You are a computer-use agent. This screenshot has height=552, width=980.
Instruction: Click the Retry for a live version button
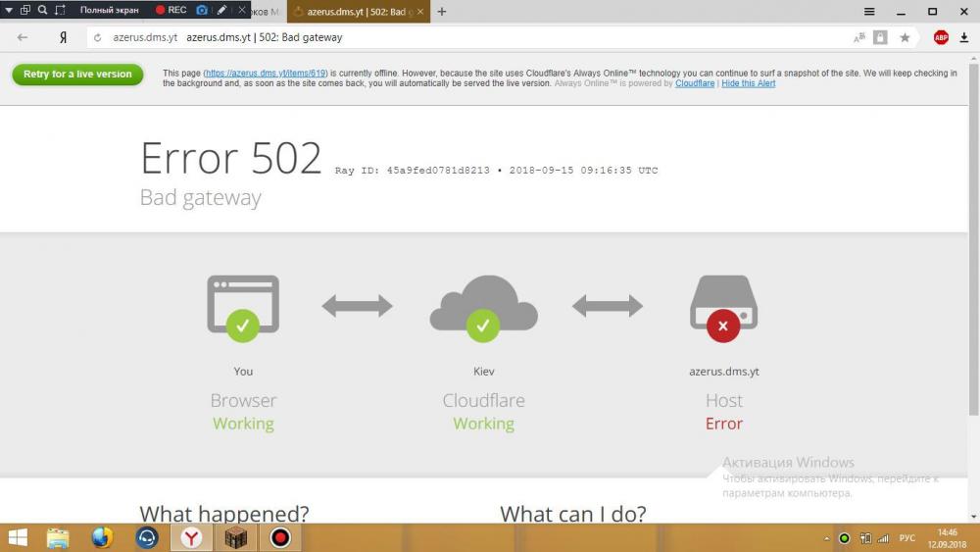click(77, 75)
